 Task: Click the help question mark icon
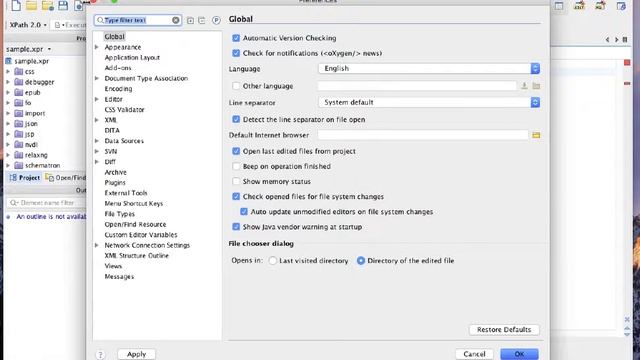point(100,354)
